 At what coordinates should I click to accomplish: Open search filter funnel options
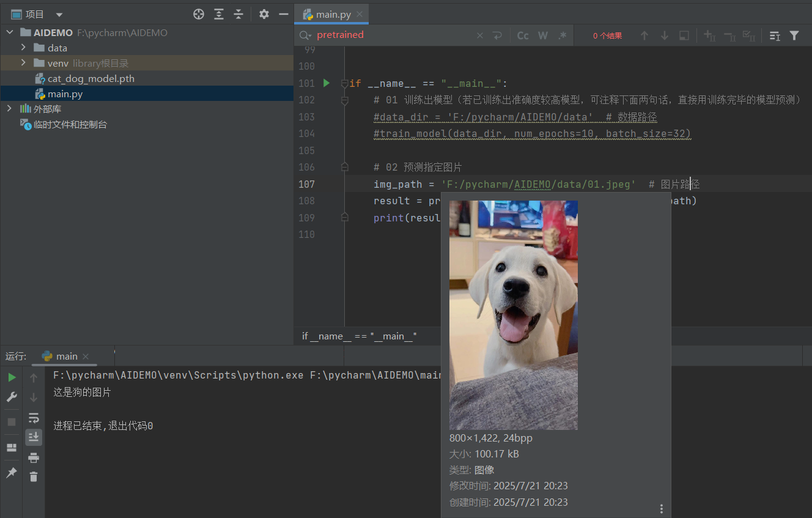coord(794,35)
